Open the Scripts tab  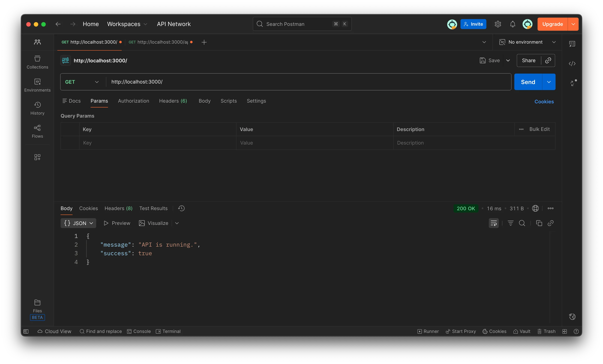tap(229, 101)
